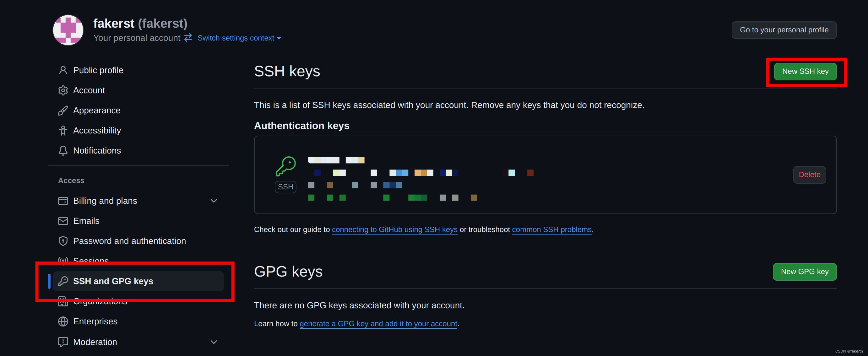Click the Appearance paintbrush icon

(x=63, y=111)
